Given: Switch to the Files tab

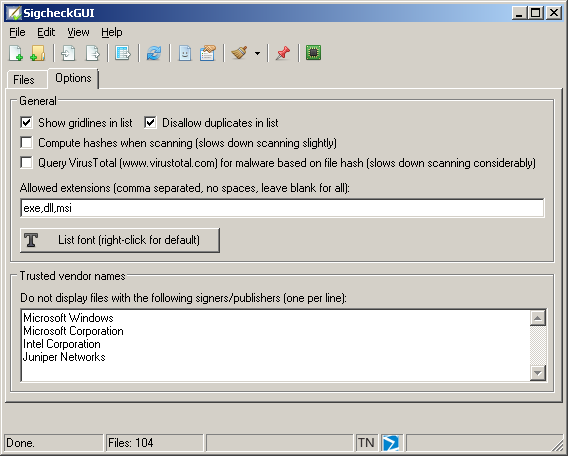Looking at the screenshot, I should pyautogui.click(x=24, y=80).
